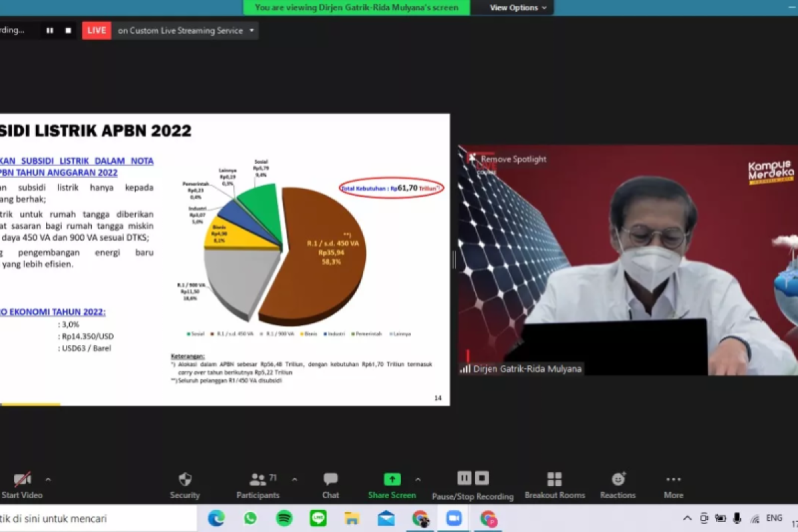Open WhatsApp from the taskbar
This screenshot has height=532, width=798.
tap(250, 518)
